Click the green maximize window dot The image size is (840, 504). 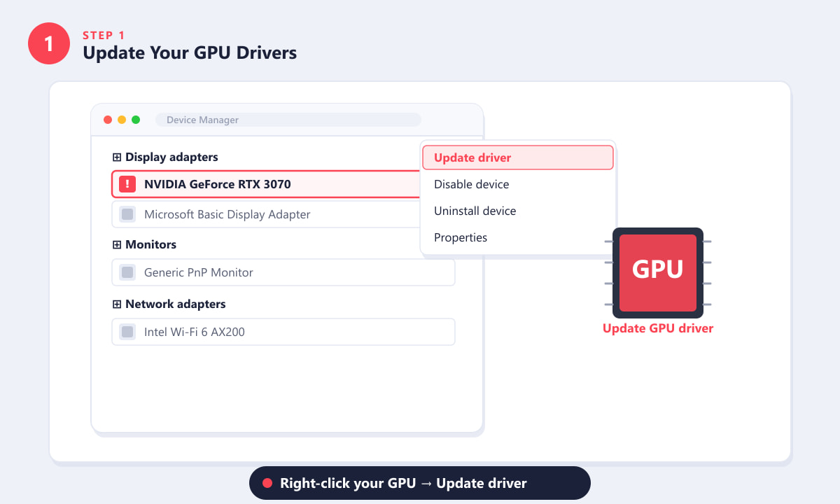tap(136, 120)
